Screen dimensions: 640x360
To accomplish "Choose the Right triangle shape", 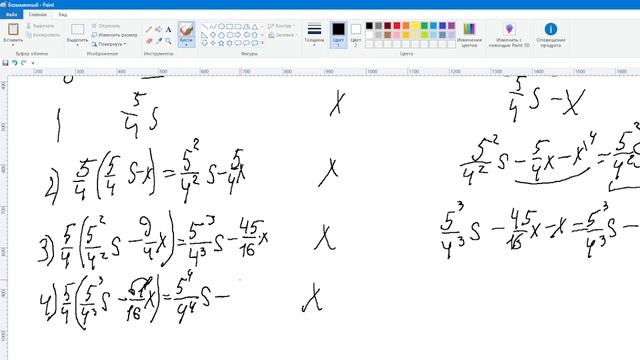I will click(204, 35).
